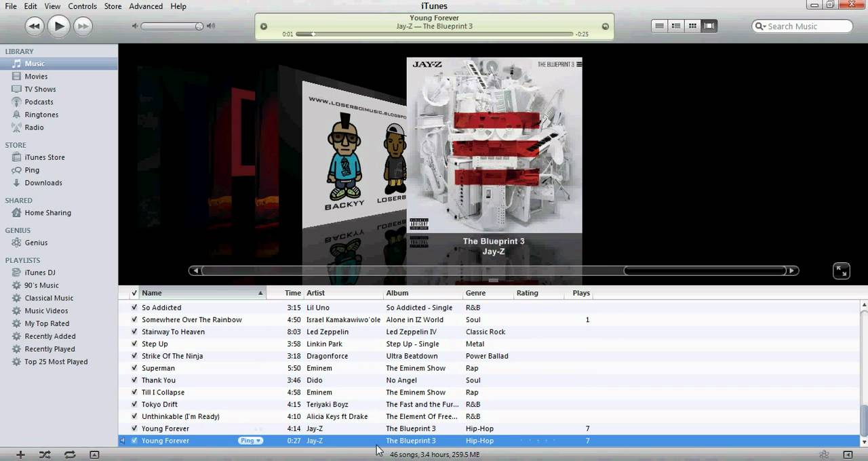Sort by the Album column header
This screenshot has height=461, width=868.
[423, 293]
